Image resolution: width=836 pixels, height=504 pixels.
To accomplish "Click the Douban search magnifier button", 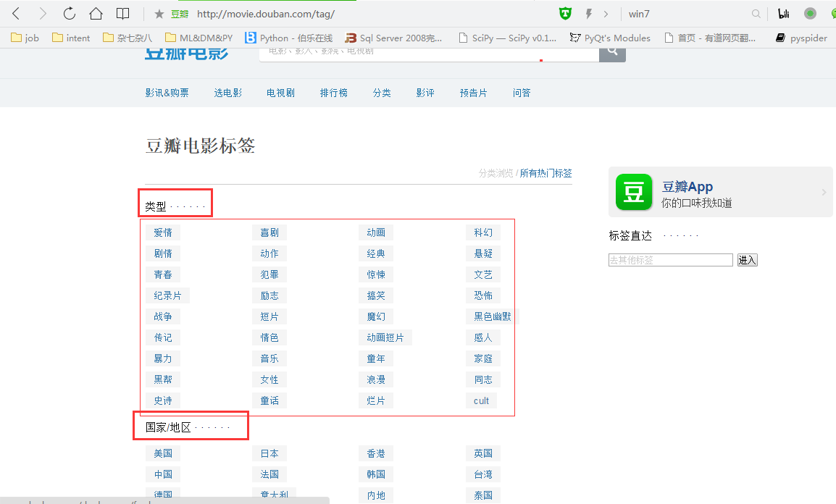I will tap(613, 52).
